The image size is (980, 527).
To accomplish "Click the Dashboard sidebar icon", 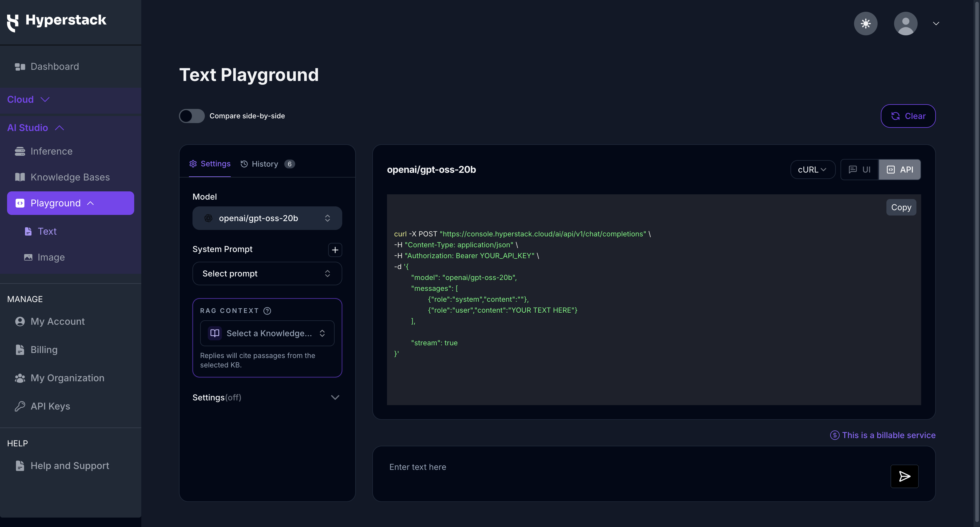I will click(20, 67).
